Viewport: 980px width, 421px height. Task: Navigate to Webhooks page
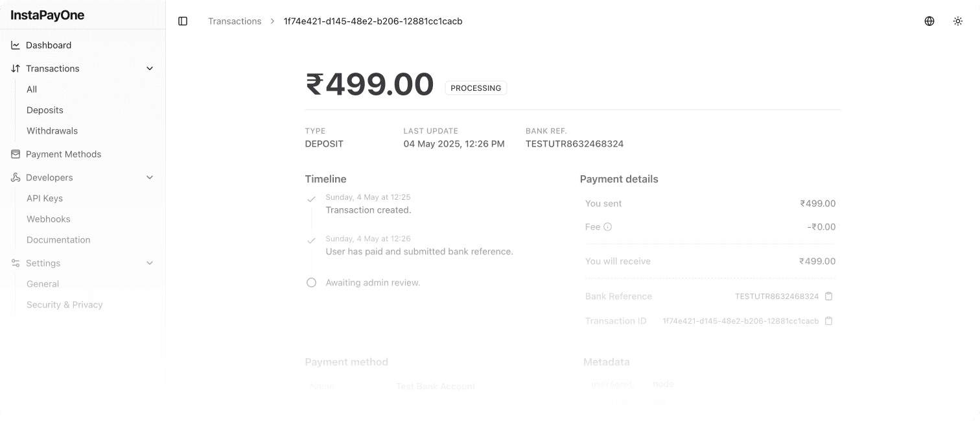(49, 219)
